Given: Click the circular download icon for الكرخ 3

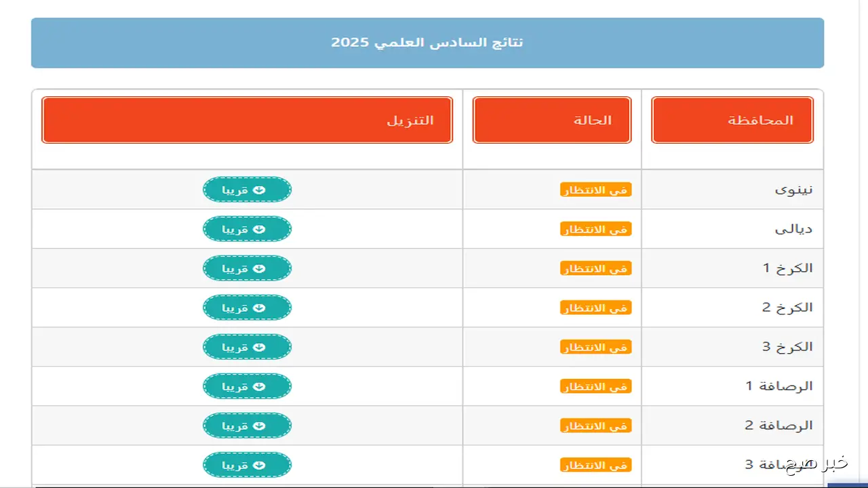Looking at the screenshot, I should coord(259,347).
